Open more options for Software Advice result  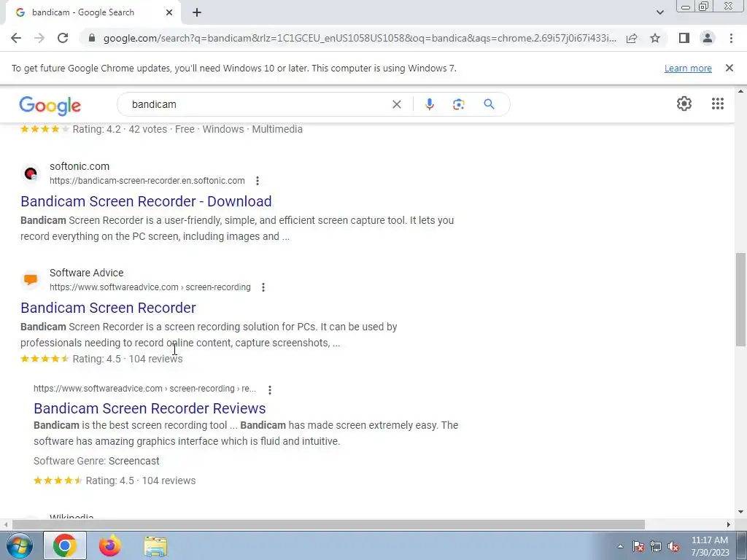tap(263, 287)
